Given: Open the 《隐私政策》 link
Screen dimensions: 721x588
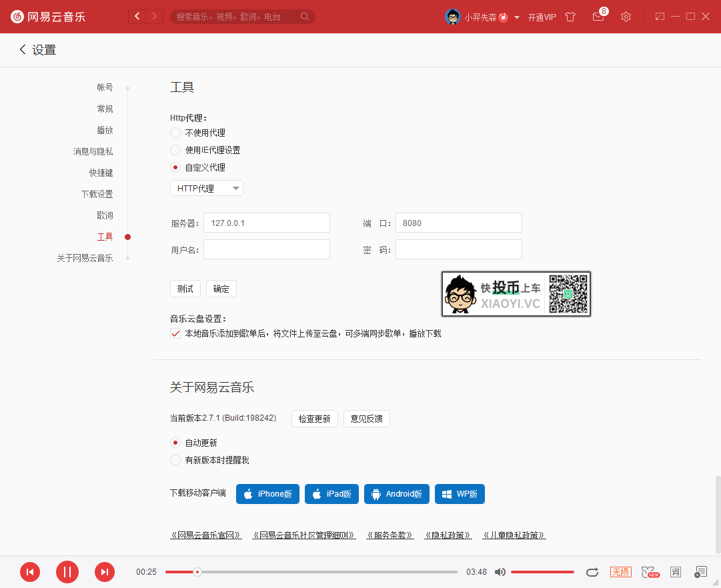Looking at the screenshot, I should (447, 535).
